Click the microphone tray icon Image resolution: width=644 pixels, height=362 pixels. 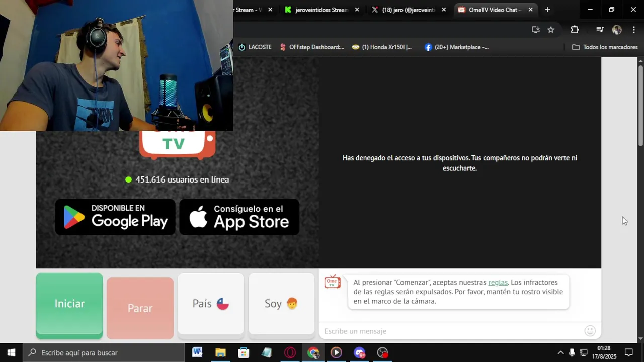[572, 353]
